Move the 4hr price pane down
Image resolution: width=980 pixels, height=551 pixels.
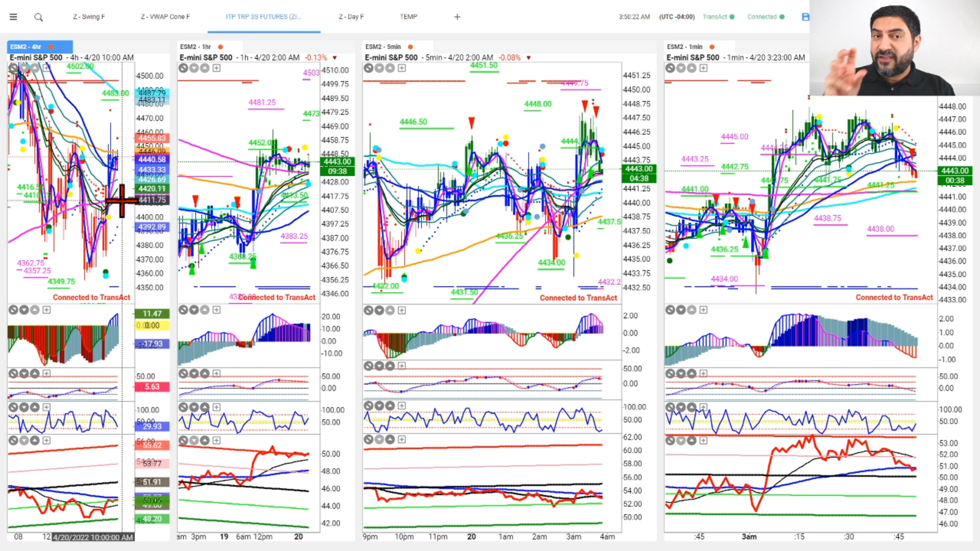[24, 67]
